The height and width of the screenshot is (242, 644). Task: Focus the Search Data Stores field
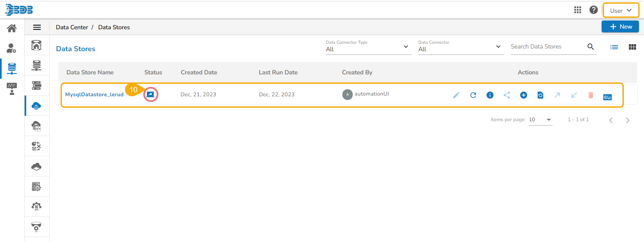[x=547, y=47]
